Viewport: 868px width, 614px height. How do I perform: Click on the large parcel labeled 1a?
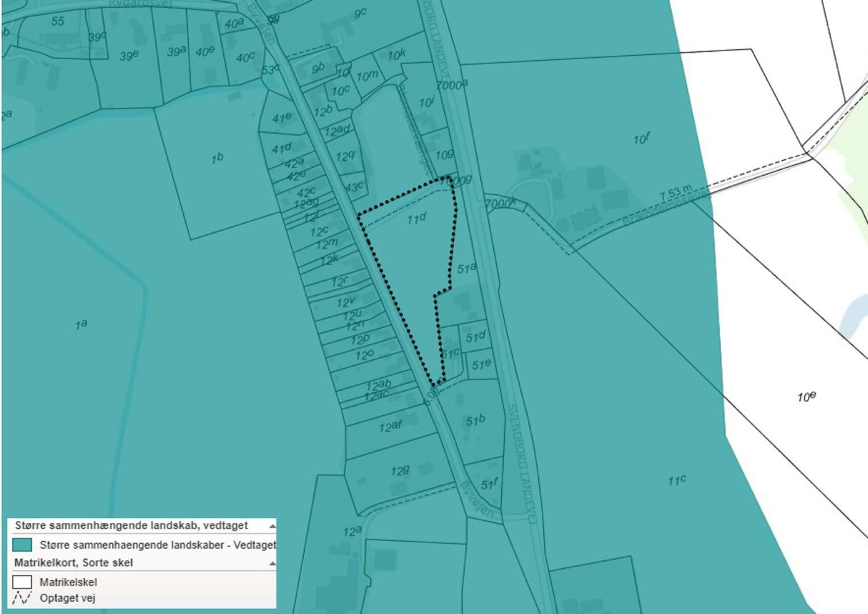pyautogui.click(x=81, y=325)
